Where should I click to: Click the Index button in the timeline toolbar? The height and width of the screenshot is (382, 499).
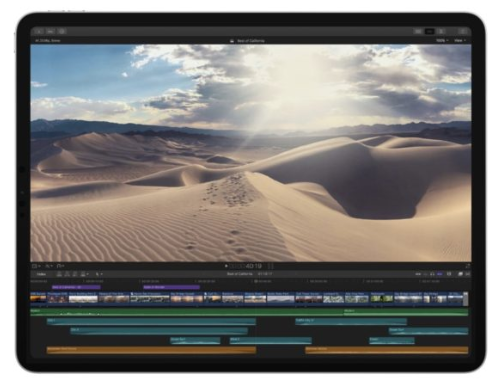pyautogui.click(x=41, y=274)
